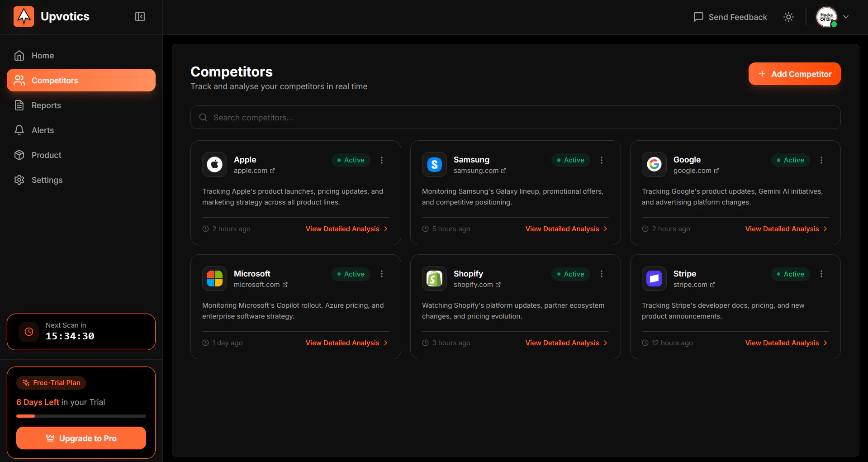Toggle light mode with sun icon

788,17
